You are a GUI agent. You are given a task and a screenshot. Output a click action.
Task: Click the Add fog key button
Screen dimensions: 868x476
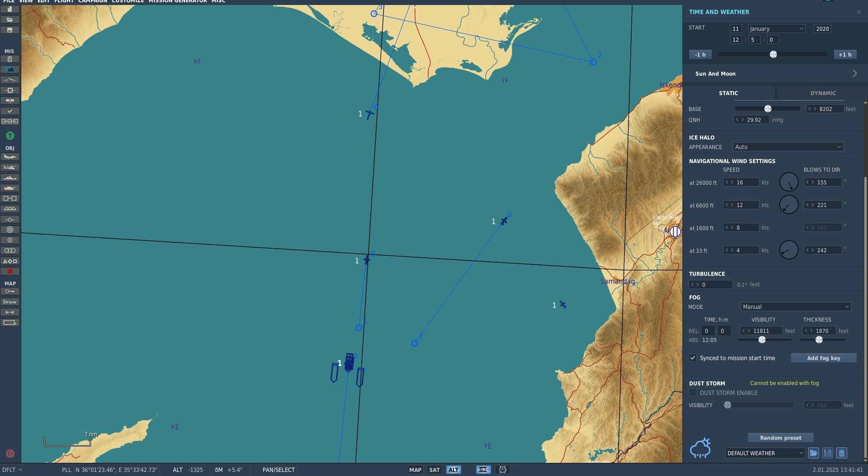click(x=823, y=358)
